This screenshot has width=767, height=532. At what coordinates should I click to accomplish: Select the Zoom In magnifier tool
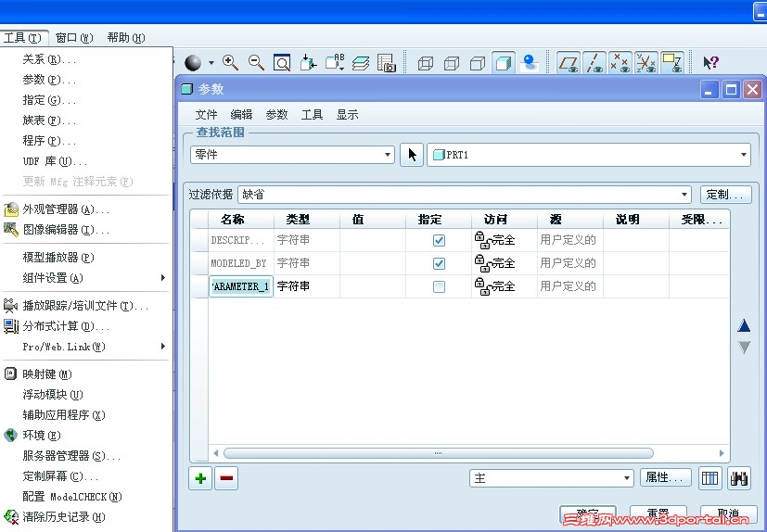click(230, 63)
